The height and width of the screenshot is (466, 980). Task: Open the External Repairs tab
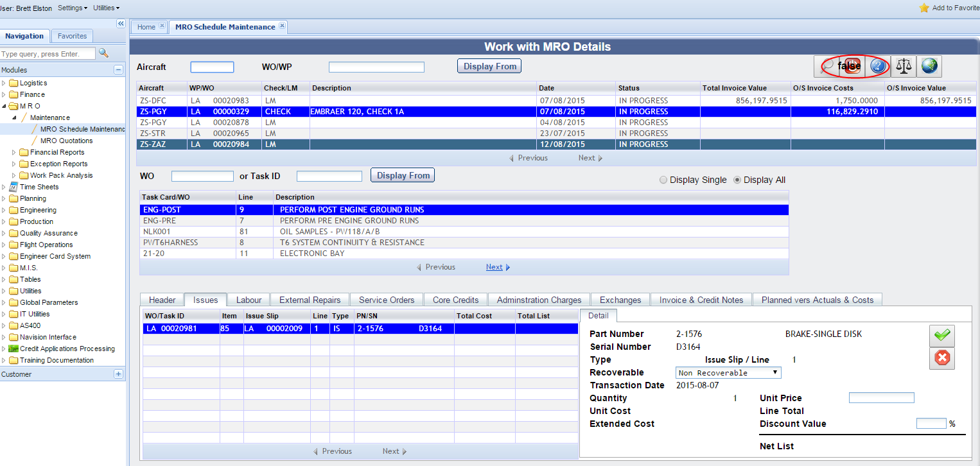coord(310,300)
